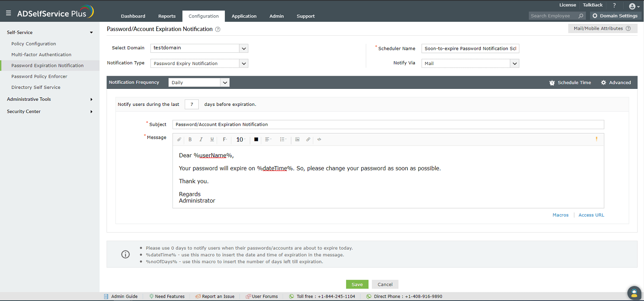
Task: Open the Macros link
Action: coord(560,215)
